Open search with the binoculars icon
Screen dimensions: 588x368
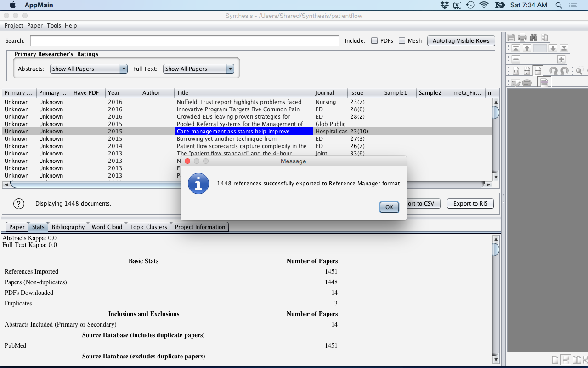533,37
